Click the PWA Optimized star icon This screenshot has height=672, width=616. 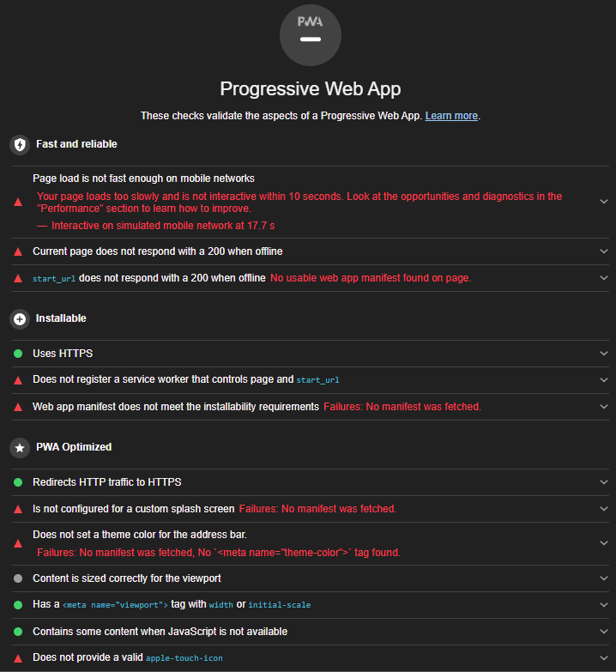(x=20, y=448)
